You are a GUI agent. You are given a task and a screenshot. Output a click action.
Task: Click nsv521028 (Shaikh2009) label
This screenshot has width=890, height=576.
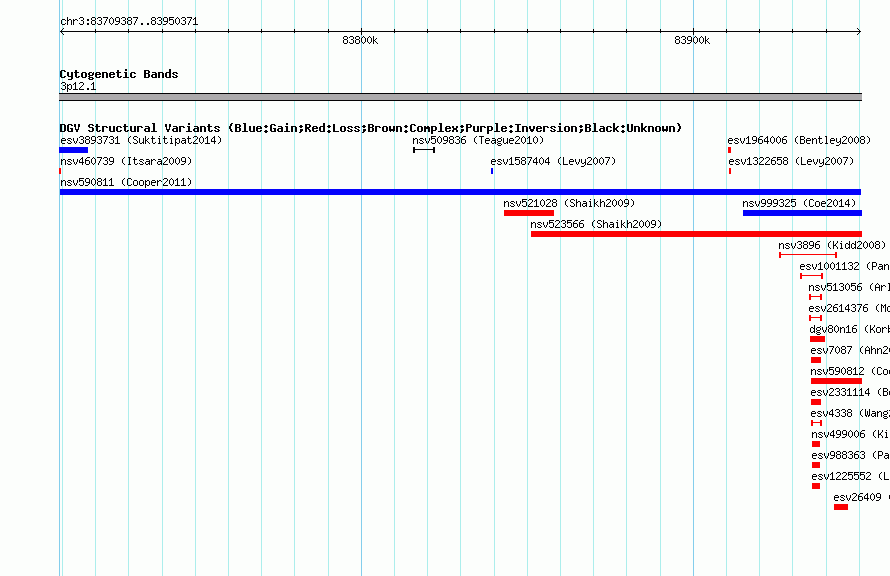click(x=569, y=203)
